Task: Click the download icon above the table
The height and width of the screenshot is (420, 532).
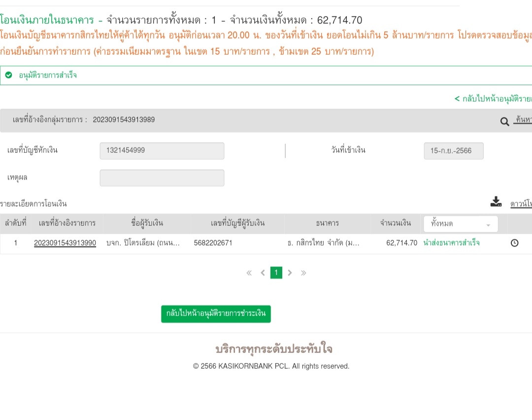Action: 496,202
